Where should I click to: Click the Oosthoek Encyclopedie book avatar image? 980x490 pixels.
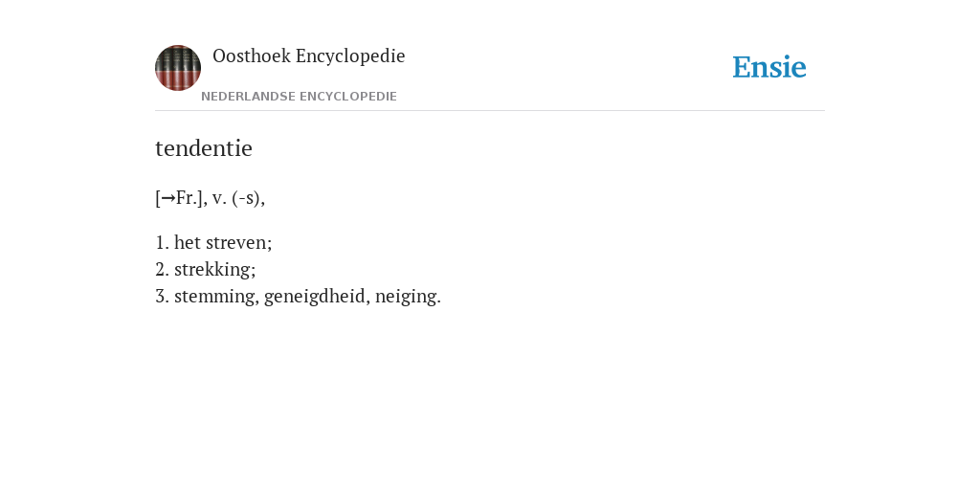(178, 68)
